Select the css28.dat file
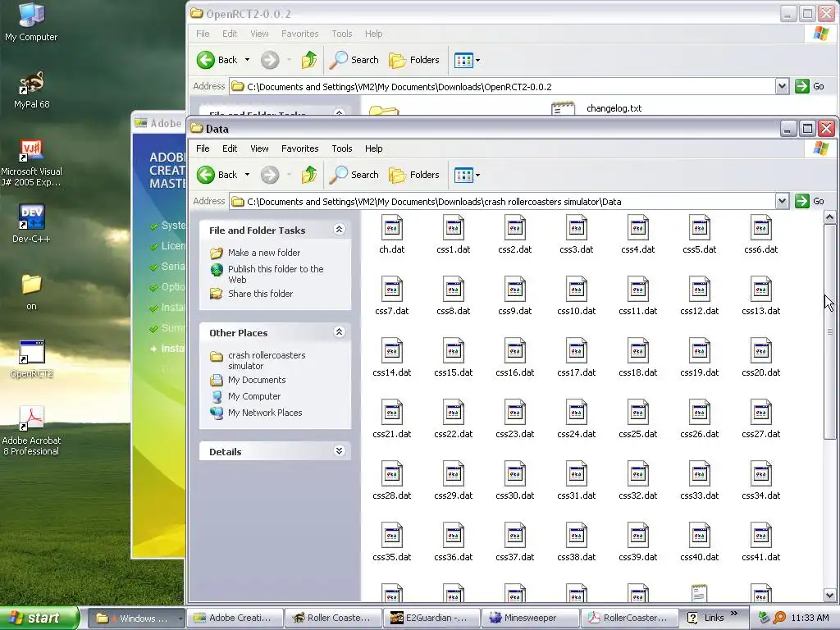The width and height of the screenshot is (840, 630). 391,481
